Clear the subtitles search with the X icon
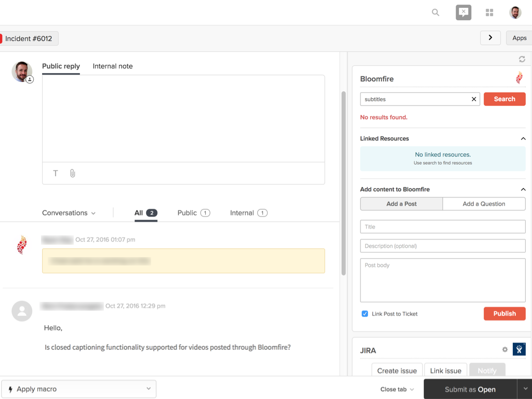The width and height of the screenshot is (532, 399). (x=474, y=99)
